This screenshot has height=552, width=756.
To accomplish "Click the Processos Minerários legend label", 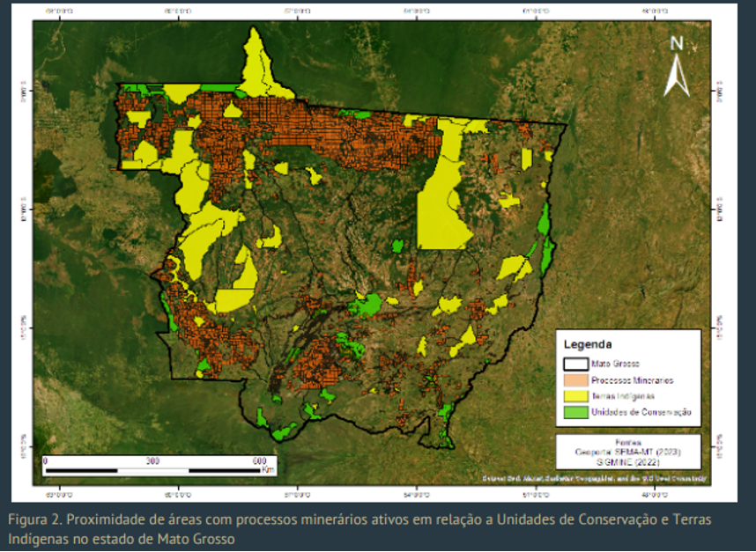I will [x=632, y=379].
